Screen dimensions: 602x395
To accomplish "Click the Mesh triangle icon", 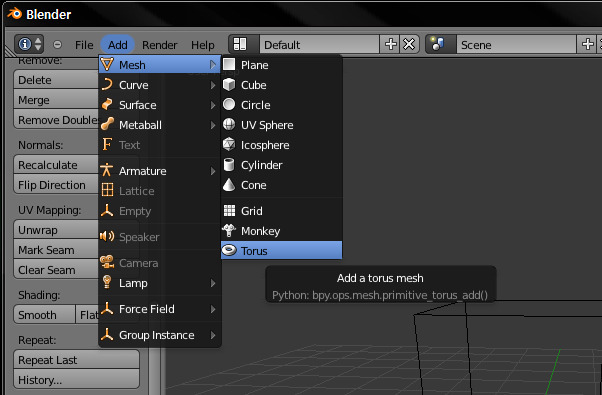I will click(107, 64).
